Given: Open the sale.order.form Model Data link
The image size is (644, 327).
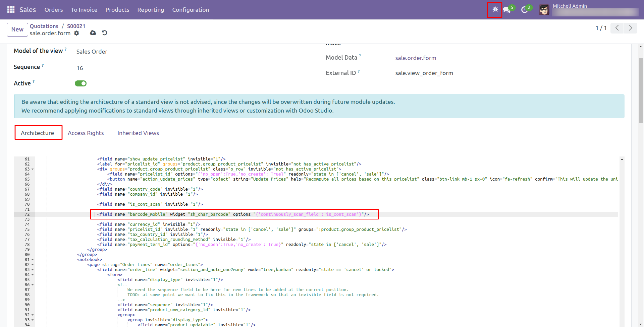Looking at the screenshot, I should 416,58.
